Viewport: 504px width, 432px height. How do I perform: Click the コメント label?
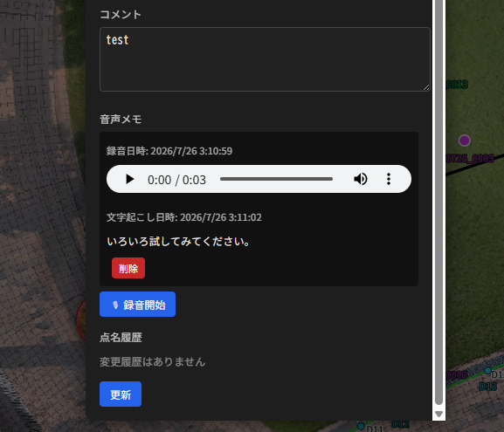pos(121,15)
